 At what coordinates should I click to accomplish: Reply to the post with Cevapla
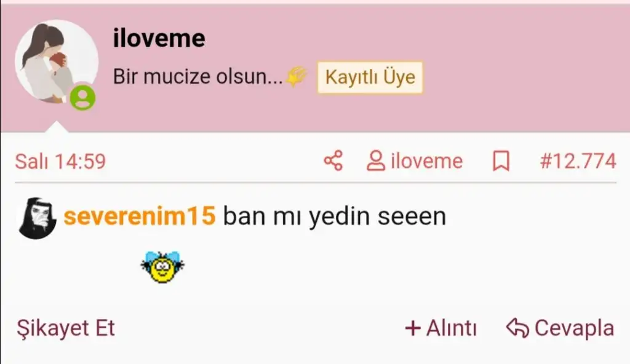point(574,328)
